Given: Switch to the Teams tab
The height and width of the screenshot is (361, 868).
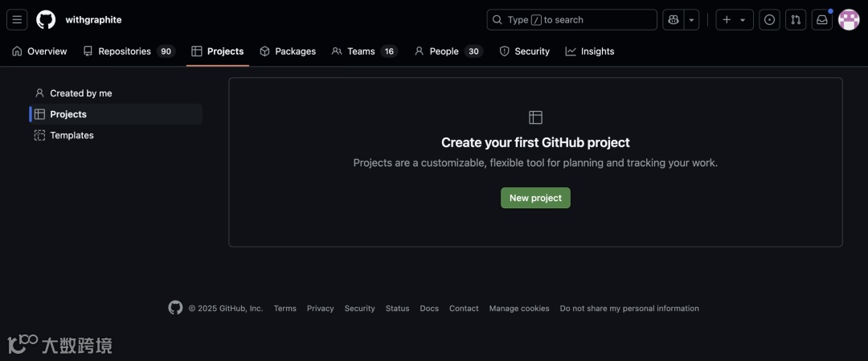Looking at the screenshot, I should pos(365,51).
